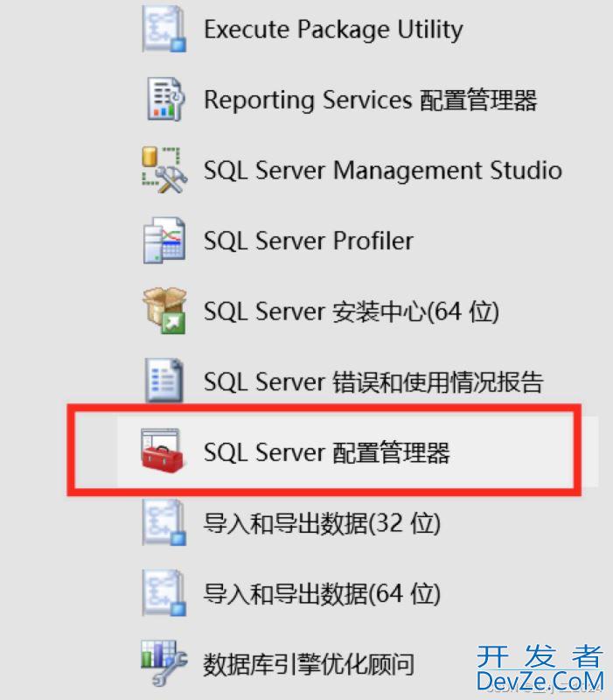Click the 导入和导出数据(64 位) icon

164,594
